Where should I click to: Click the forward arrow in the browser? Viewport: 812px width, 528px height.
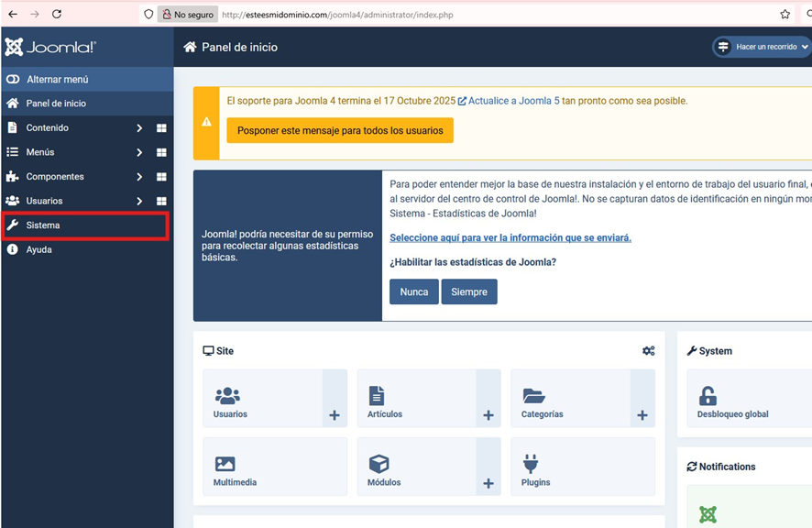coord(35,14)
